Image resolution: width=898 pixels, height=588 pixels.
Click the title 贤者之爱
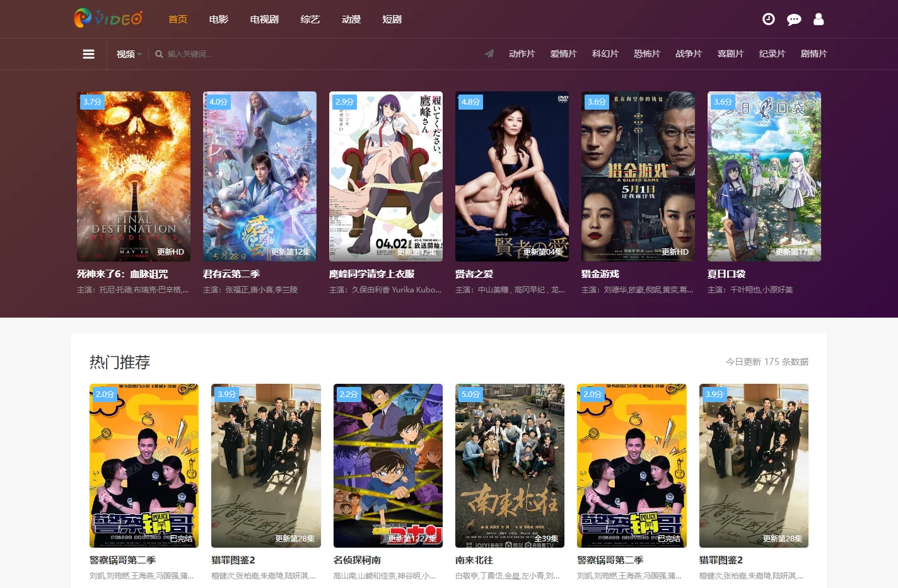[x=474, y=274]
